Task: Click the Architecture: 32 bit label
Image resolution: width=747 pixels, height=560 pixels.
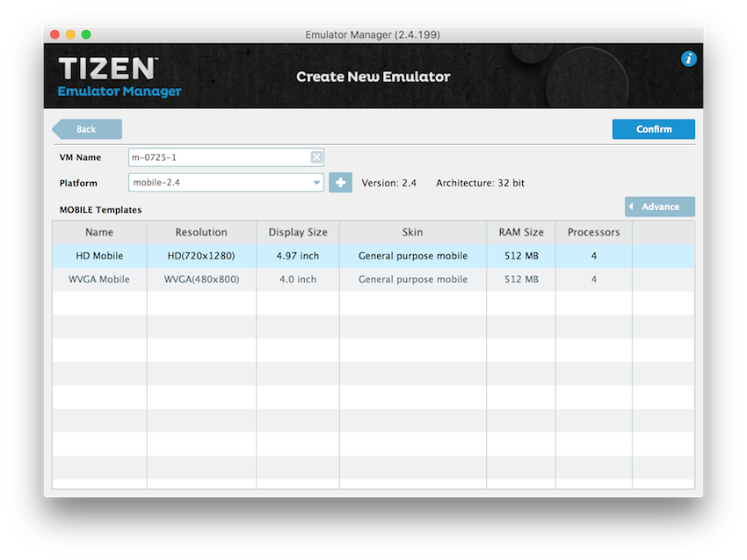Action: (480, 183)
